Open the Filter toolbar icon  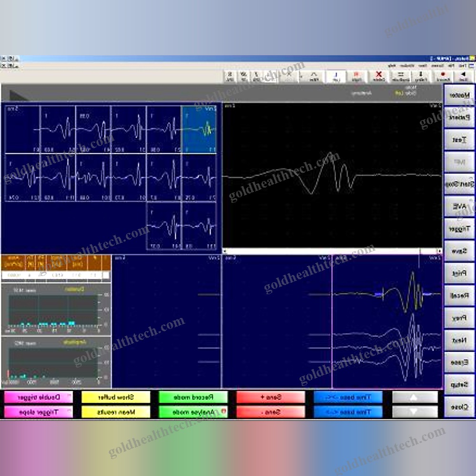point(314,76)
